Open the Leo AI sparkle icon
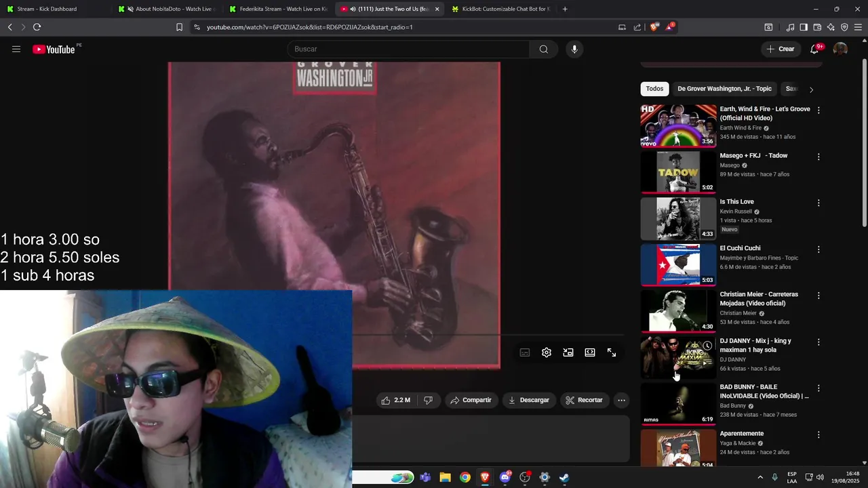 (x=831, y=27)
